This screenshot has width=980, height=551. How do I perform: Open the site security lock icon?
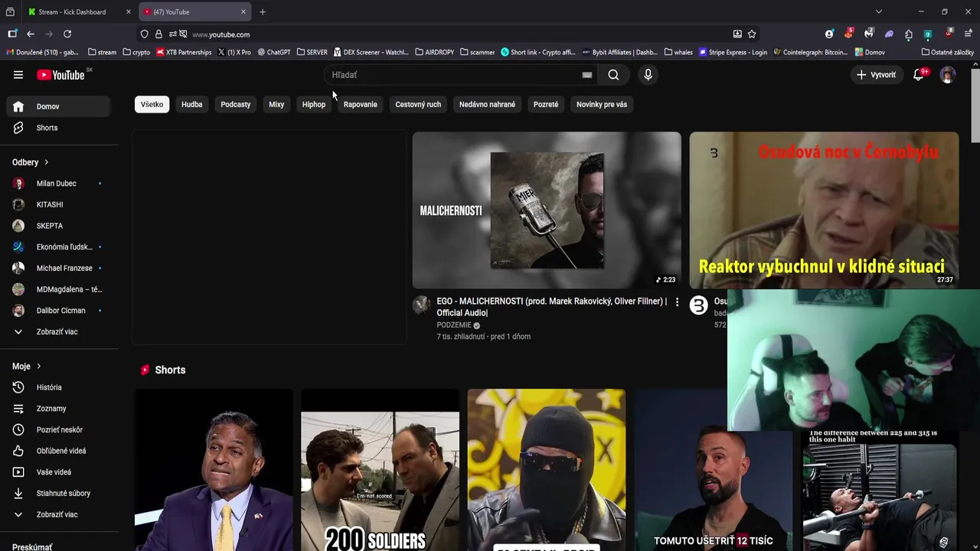(158, 34)
